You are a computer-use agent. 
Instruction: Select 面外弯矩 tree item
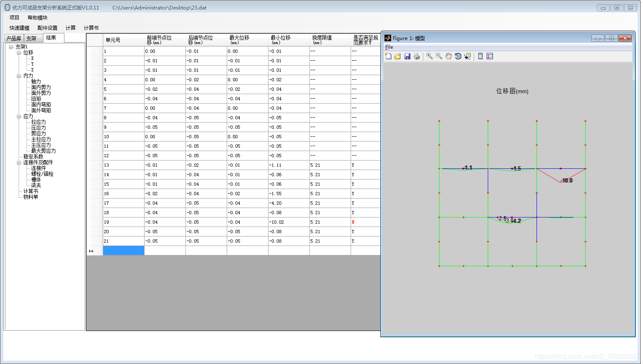[x=41, y=111]
